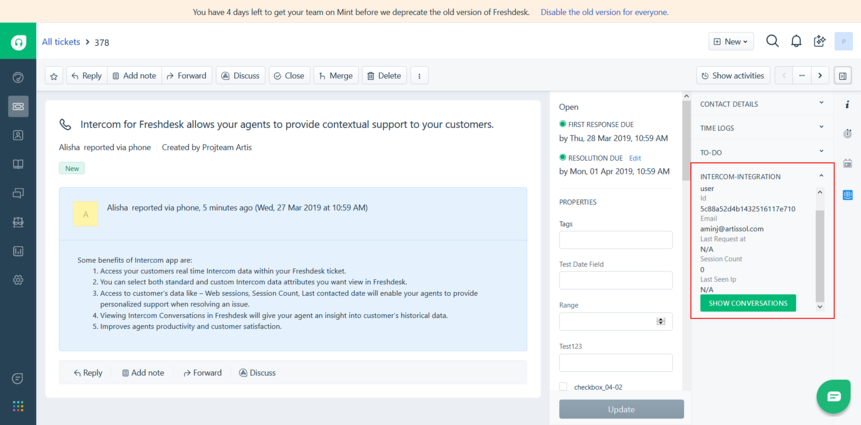Screen dimensions: 861x425
Task: Edit the resolution due date
Action: click(x=635, y=158)
